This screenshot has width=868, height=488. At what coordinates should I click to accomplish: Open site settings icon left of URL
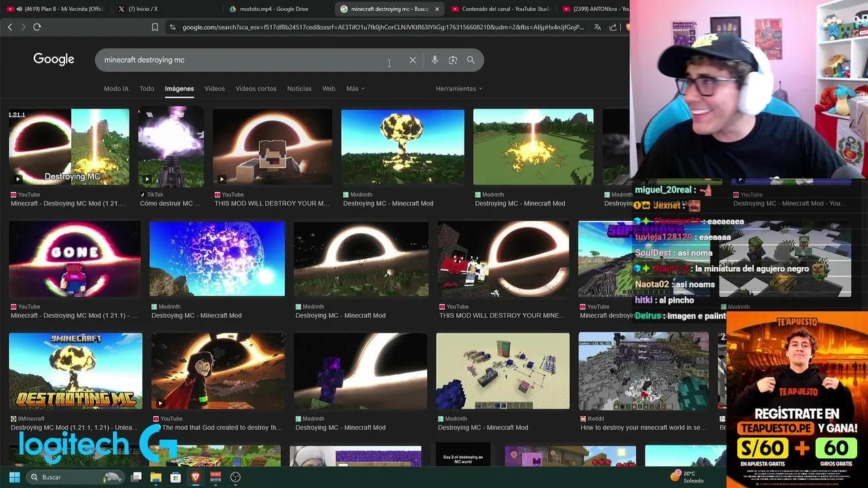[x=172, y=27]
